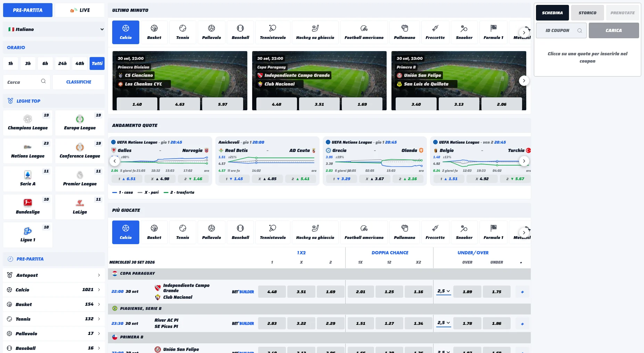Expand more markets for River AC PI match
Viewport: 644px width, 353px height.
[522, 323]
